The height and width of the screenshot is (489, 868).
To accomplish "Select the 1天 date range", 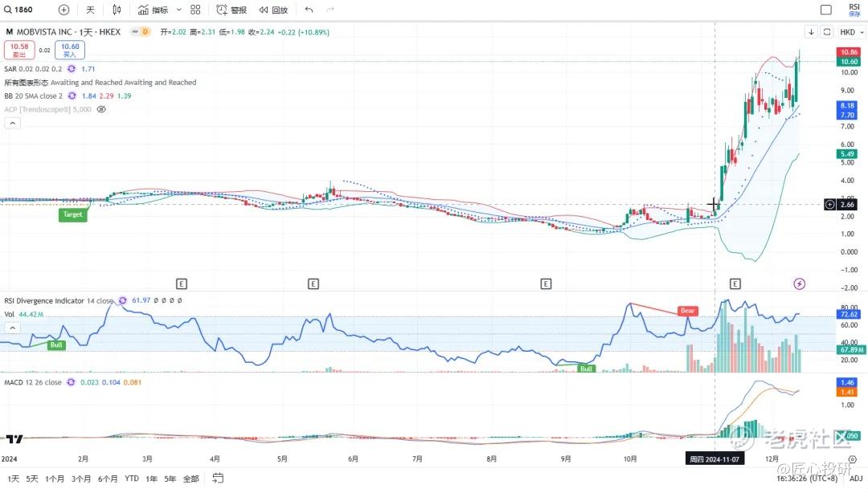I will [13, 479].
